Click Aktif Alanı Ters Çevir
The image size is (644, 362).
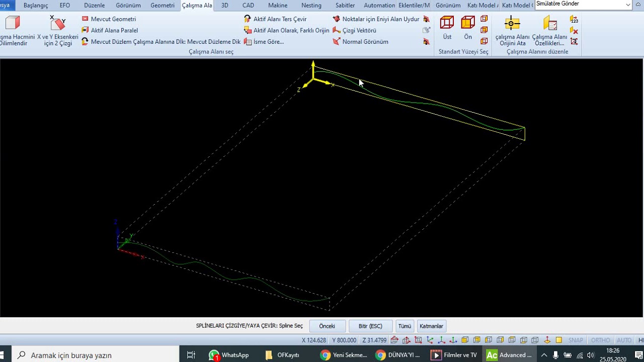click(275, 19)
